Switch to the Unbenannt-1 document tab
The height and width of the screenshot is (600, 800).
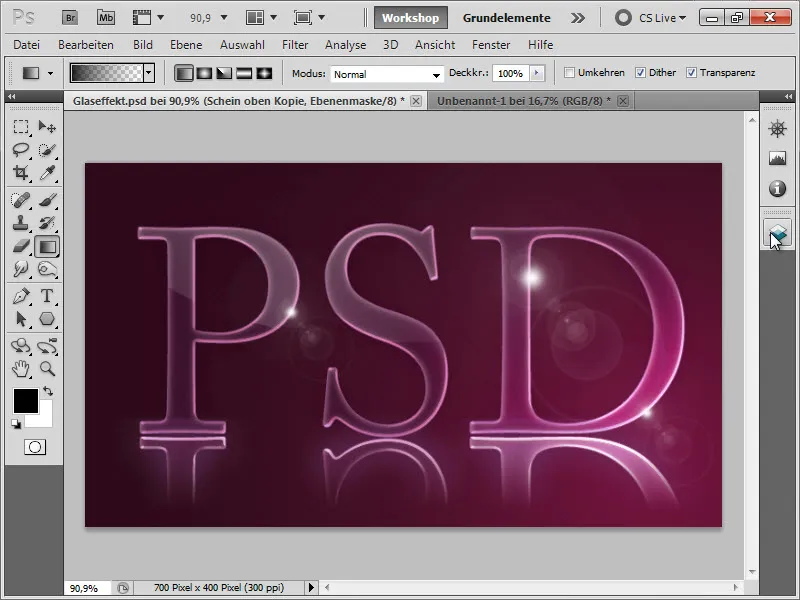[532, 101]
